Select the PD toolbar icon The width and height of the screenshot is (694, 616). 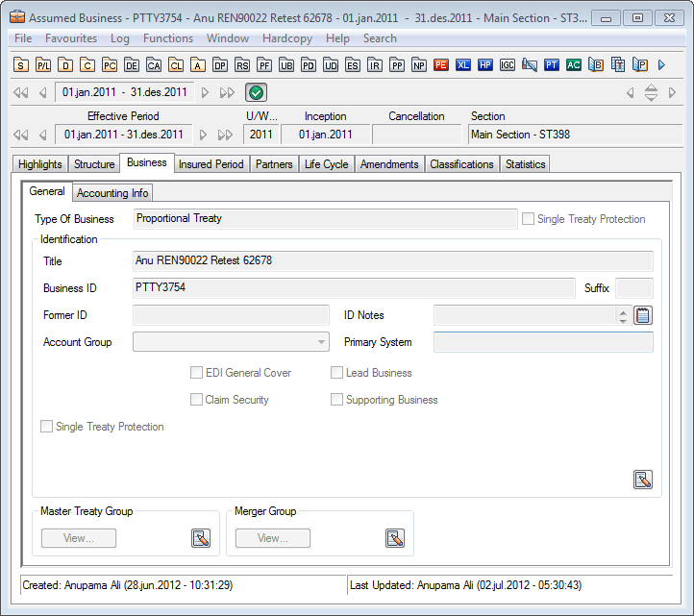(309, 65)
